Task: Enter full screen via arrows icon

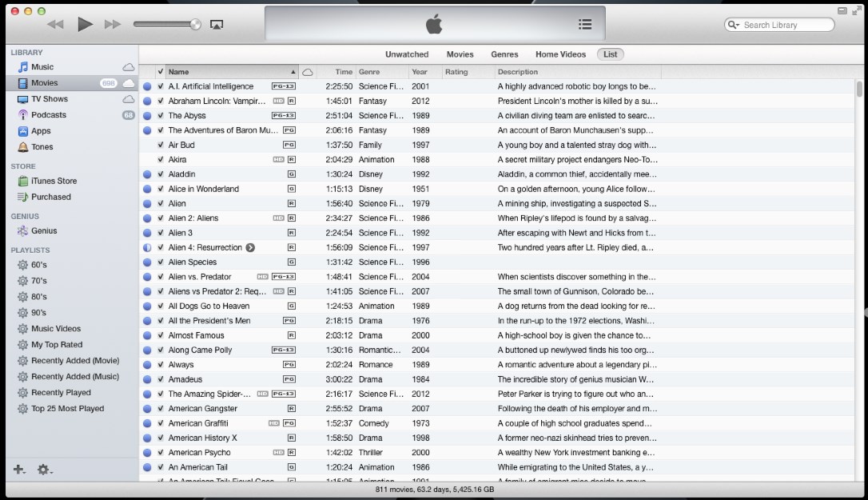Action: pyautogui.click(x=857, y=10)
